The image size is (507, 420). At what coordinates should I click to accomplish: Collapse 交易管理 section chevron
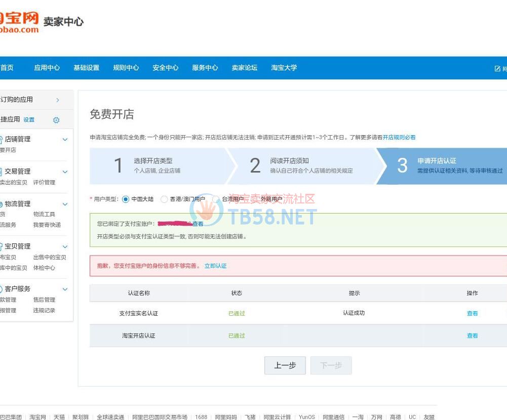(65, 172)
